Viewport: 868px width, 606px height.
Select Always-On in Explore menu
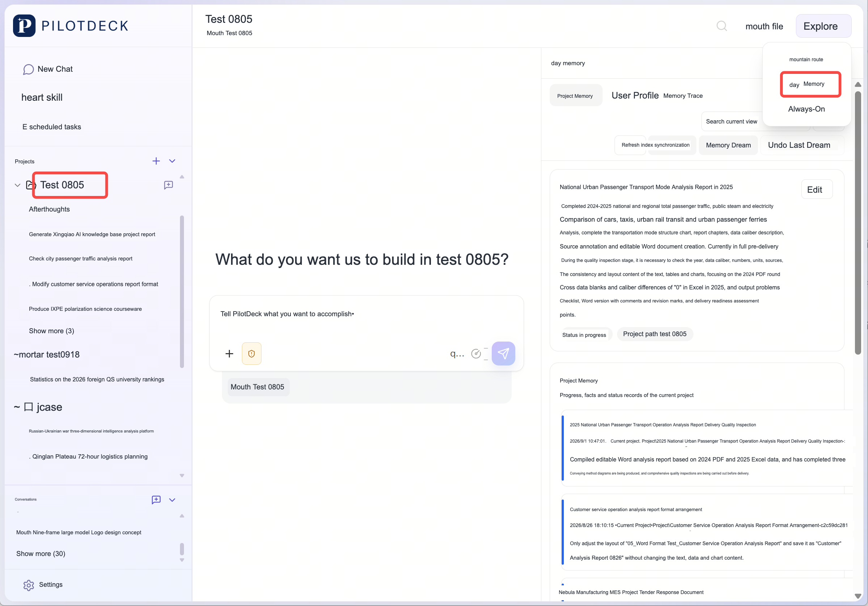point(806,109)
